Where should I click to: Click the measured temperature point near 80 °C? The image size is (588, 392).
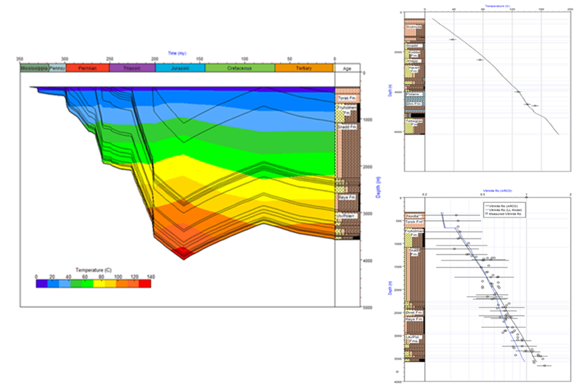pos(479,59)
